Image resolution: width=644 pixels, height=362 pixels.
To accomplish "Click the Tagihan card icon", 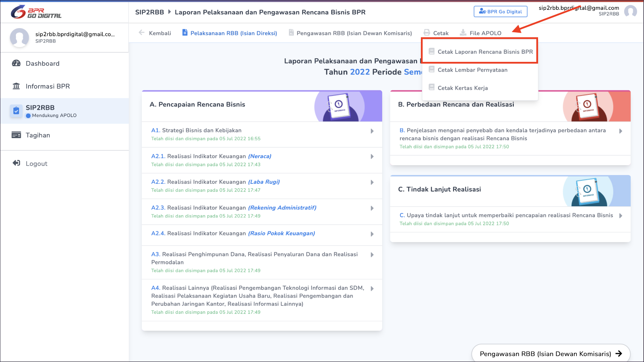I will pyautogui.click(x=16, y=135).
